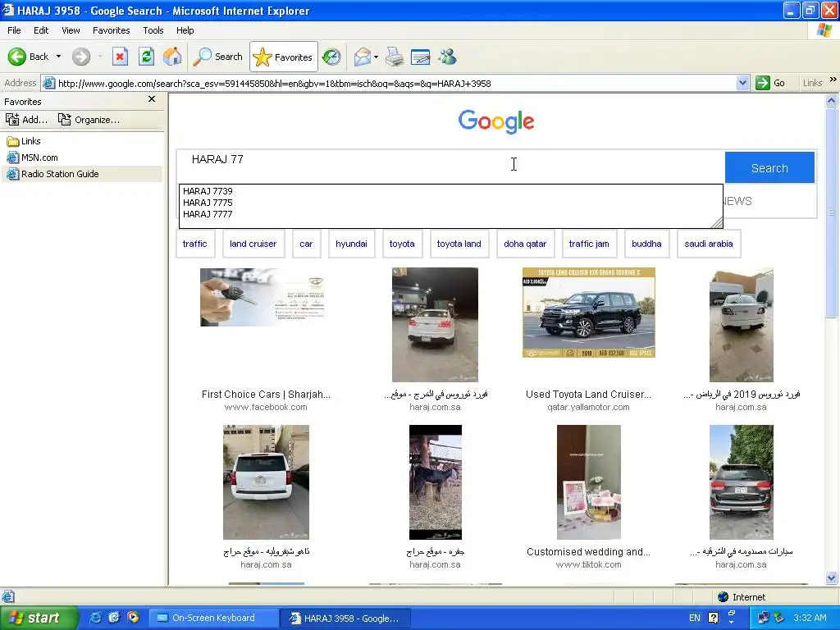The height and width of the screenshot is (630, 840).
Task: Open the Messenger people icon
Action: click(x=447, y=57)
